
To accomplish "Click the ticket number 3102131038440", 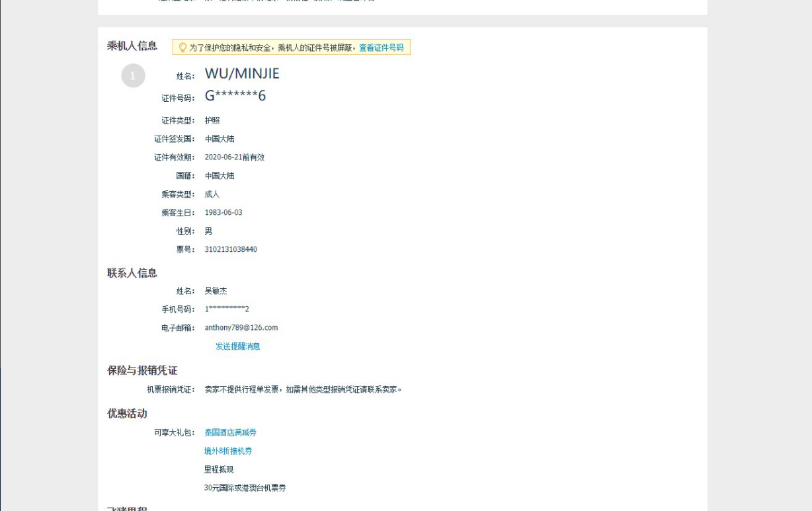I will tap(231, 250).
